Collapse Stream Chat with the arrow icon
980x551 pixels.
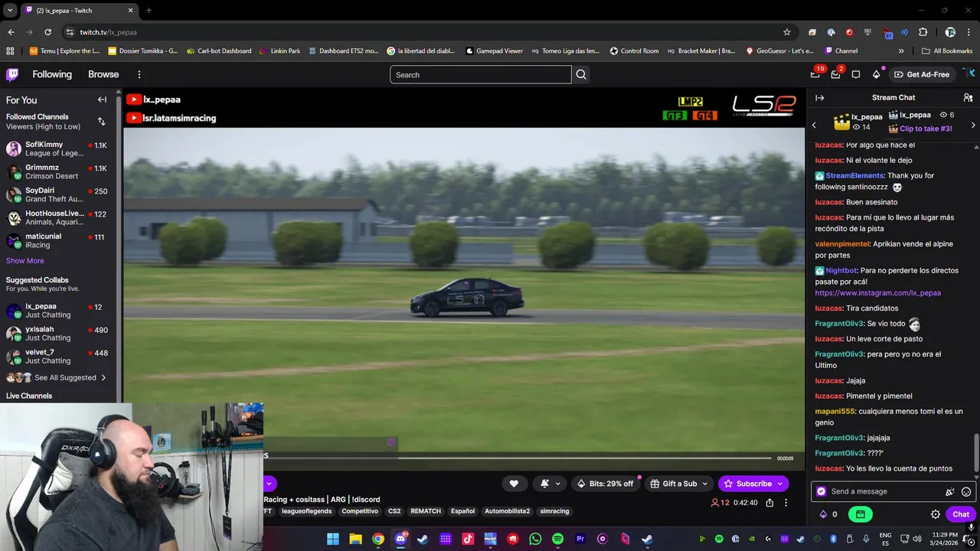coord(820,97)
